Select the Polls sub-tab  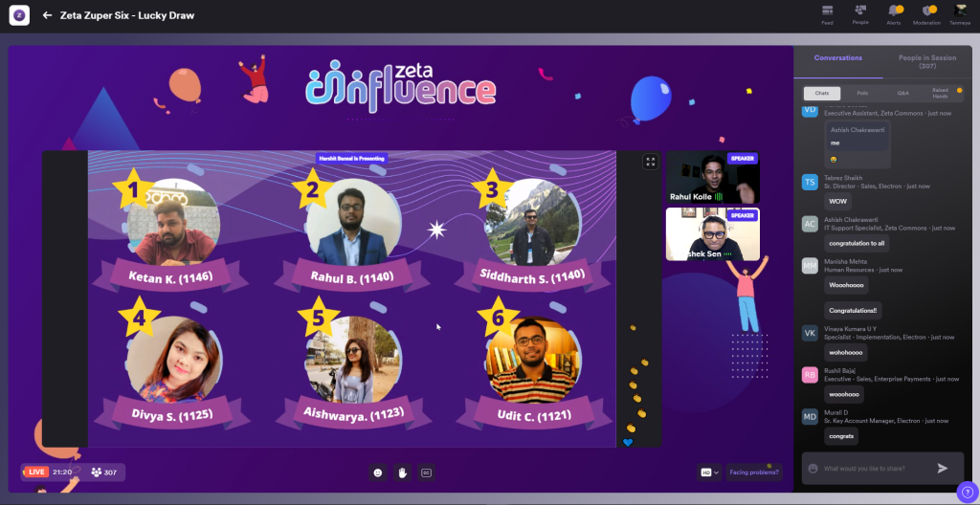tap(862, 93)
